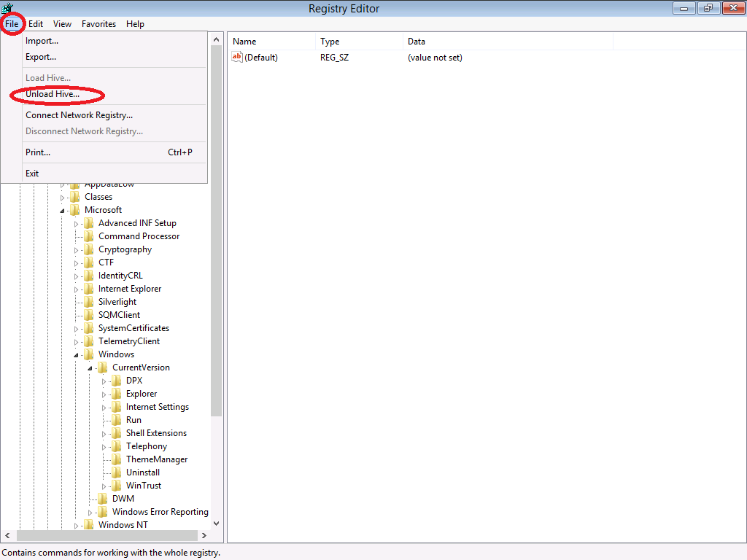Click the ab string icon beside (Default)
This screenshot has height=560, width=747.
[237, 58]
